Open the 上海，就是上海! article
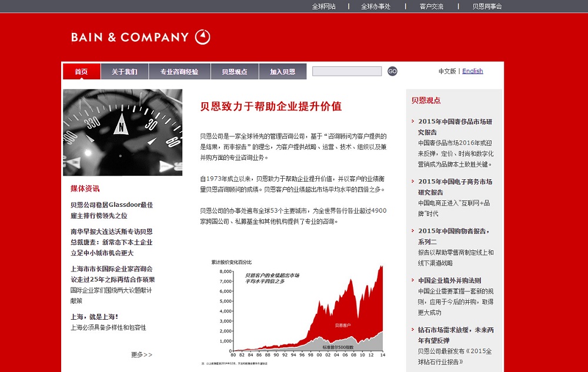588x372 pixels. 95,317
